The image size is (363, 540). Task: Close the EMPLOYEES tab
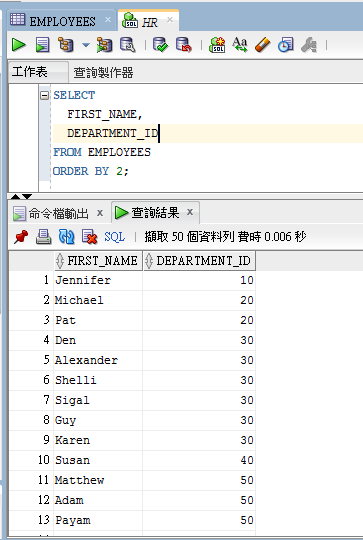coord(108,20)
